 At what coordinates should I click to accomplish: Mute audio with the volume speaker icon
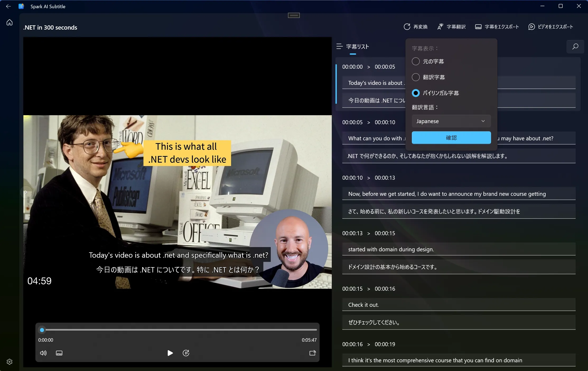click(x=43, y=353)
